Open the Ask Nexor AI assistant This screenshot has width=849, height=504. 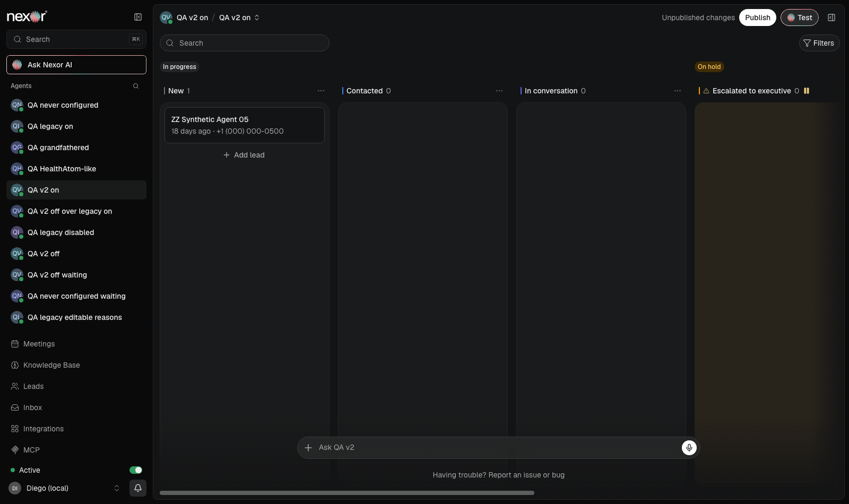[x=76, y=65]
